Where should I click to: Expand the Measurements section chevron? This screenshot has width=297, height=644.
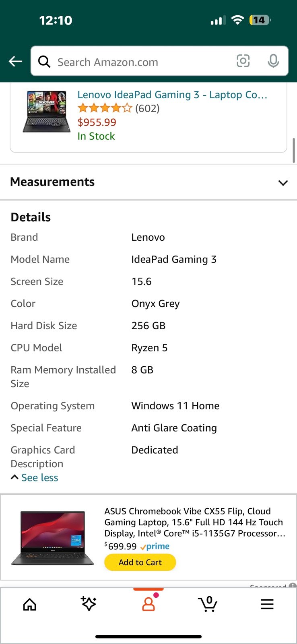pyautogui.click(x=283, y=183)
